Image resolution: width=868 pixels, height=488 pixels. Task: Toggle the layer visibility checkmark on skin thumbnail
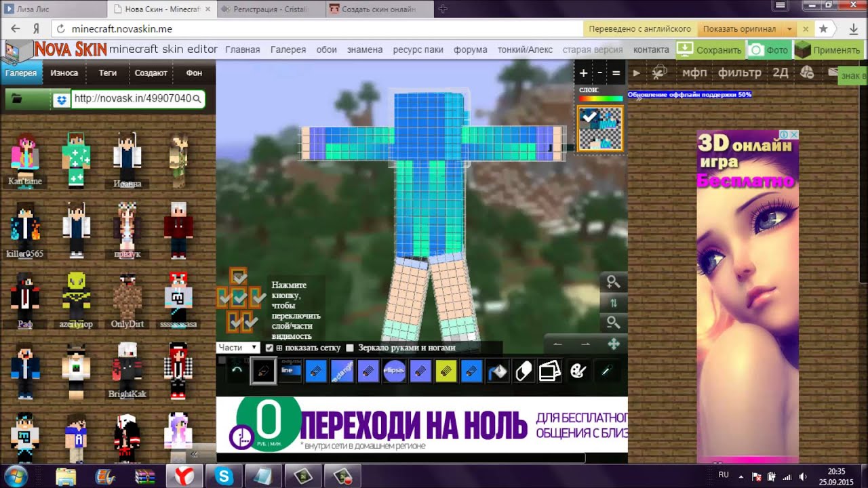589,117
